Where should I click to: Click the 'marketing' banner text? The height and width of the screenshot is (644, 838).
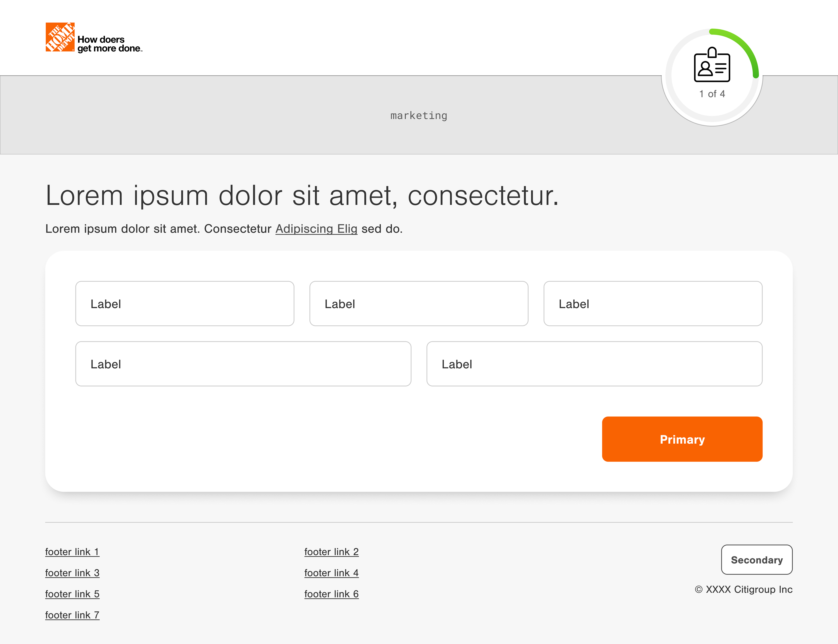click(x=419, y=115)
